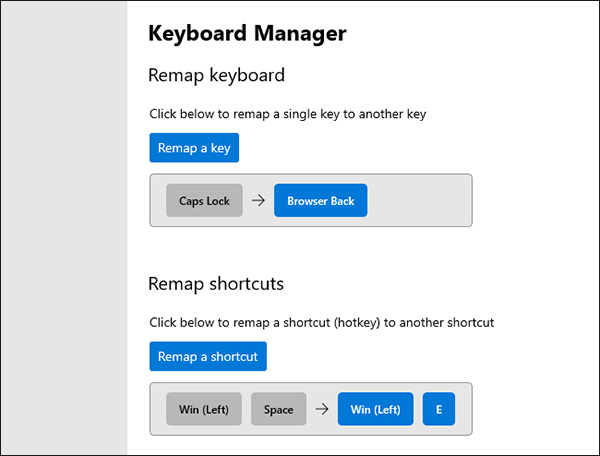Image resolution: width=600 pixels, height=456 pixels.
Task: Select the blue Win (Left) key chip
Action: point(375,409)
